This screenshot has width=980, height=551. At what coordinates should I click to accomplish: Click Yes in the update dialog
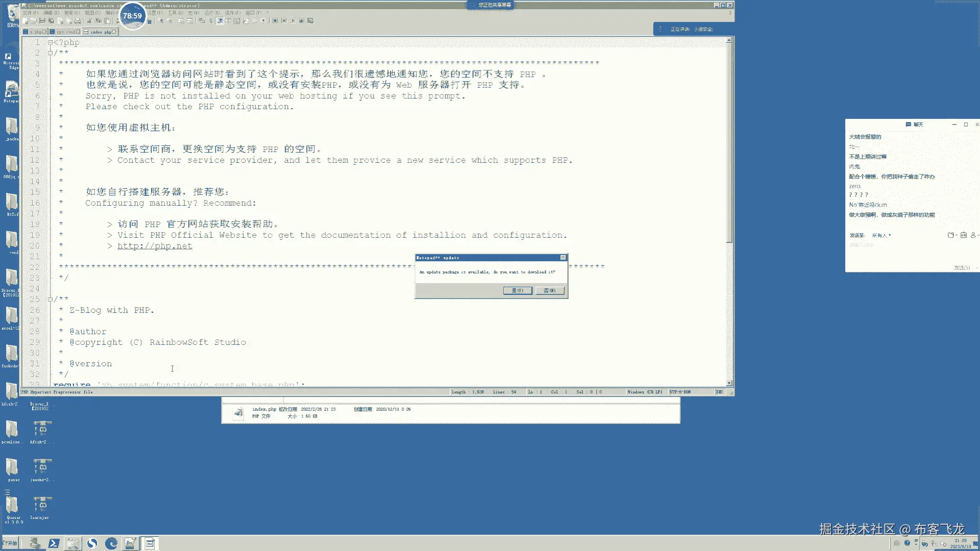(x=518, y=290)
